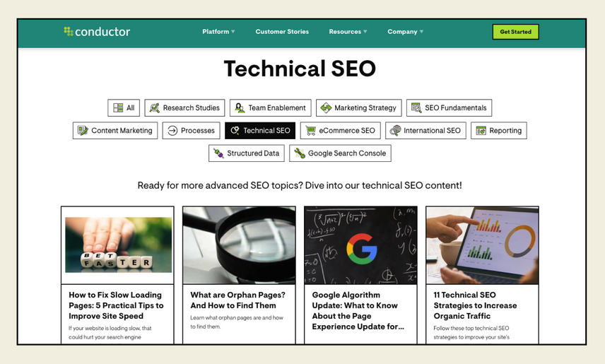Open 'How to Fix Slow Loading Pages' article
Screen dimensions: 605x364
coord(116,305)
